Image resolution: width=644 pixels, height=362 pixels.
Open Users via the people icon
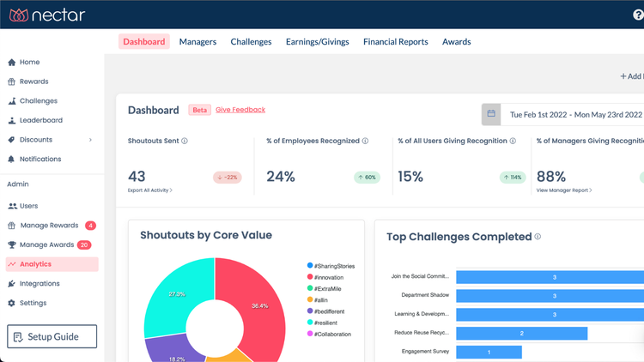pyautogui.click(x=12, y=207)
